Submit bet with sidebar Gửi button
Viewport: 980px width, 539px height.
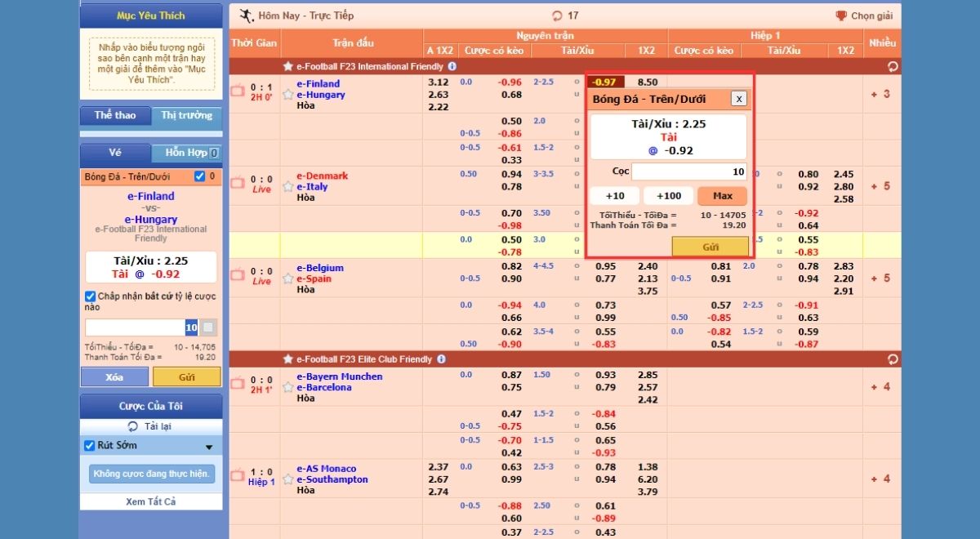pyautogui.click(x=187, y=376)
